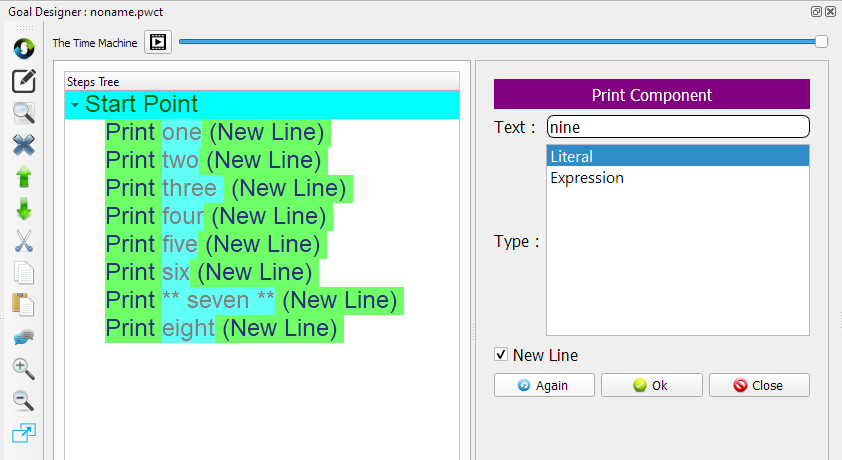Click the blue pop-out window icon at sidebar bottom
Screen dimensions: 842x460
(24, 433)
